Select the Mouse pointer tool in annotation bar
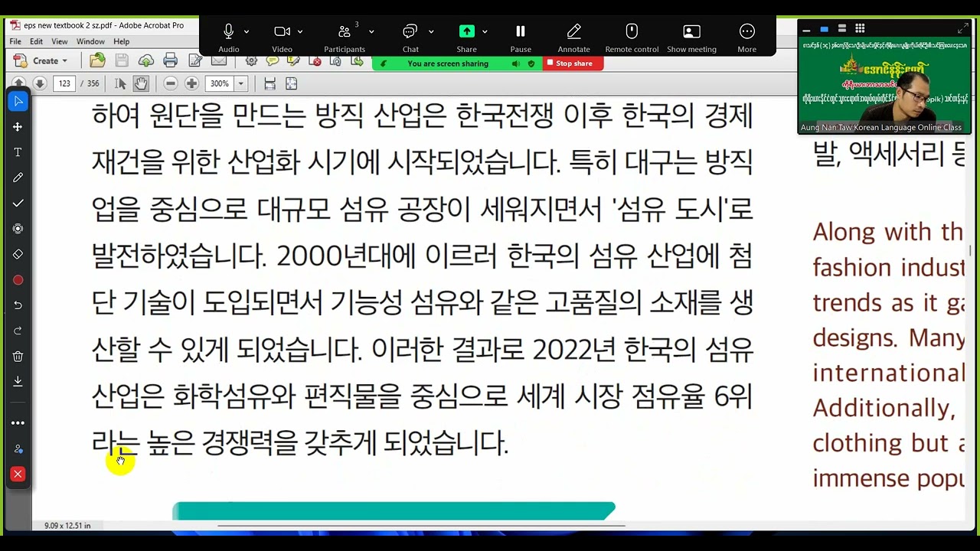 pyautogui.click(x=18, y=101)
